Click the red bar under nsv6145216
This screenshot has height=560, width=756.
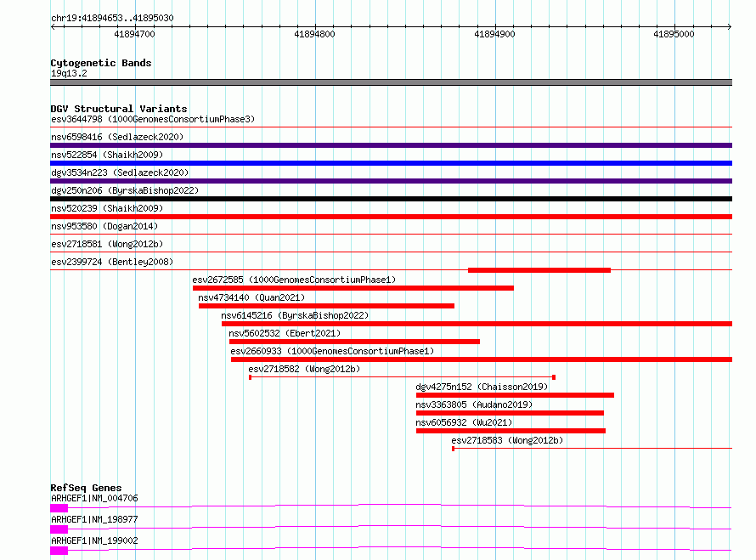click(477, 324)
